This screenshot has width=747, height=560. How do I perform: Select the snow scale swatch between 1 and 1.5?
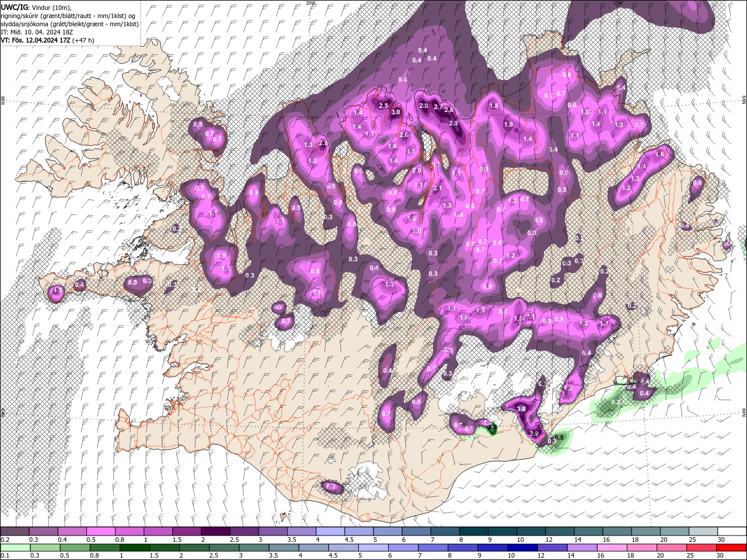(158, 531)
